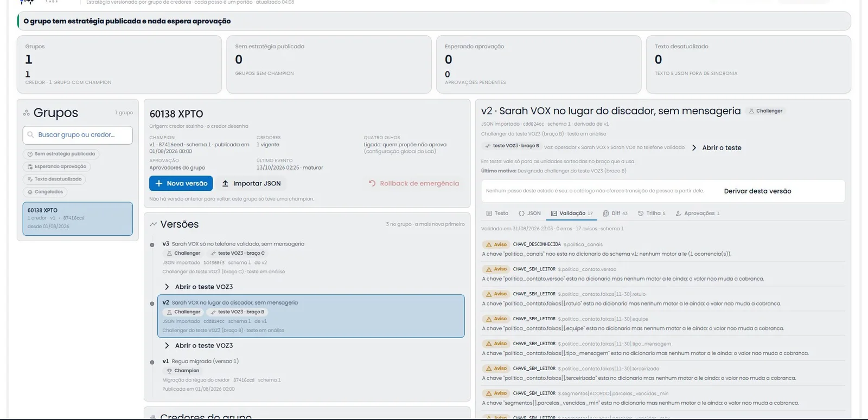Click Derivar desta versão

coord(757,191)
